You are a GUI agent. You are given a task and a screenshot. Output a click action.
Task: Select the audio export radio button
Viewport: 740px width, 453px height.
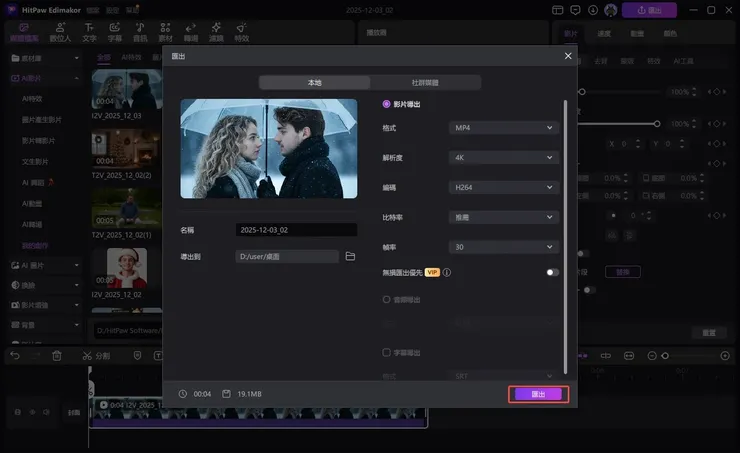(x=387, y=299)
